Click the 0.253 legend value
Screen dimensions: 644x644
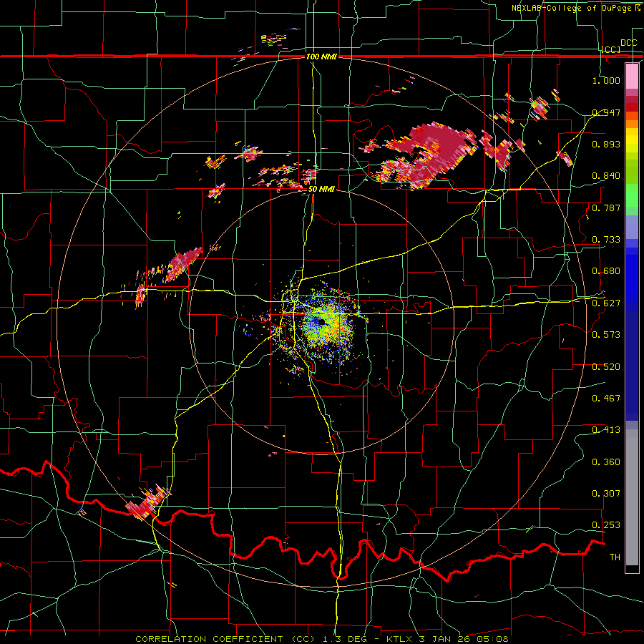(x=606, y=525)
